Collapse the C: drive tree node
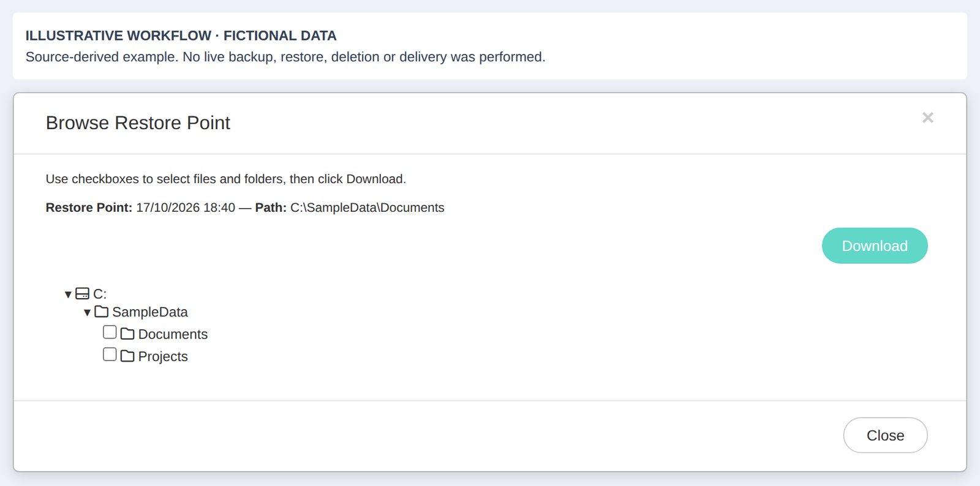Screen dimensions: 980x486 click(68, 294)
